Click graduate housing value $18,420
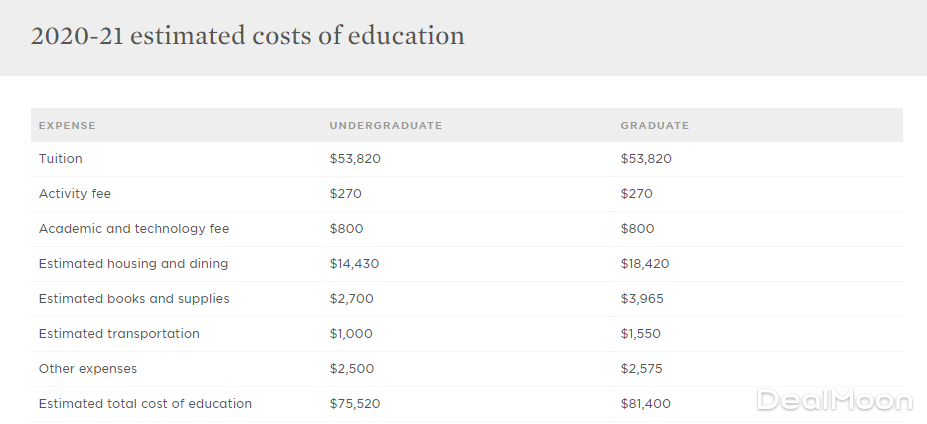 pyautogui.click(x=645, y=264)
